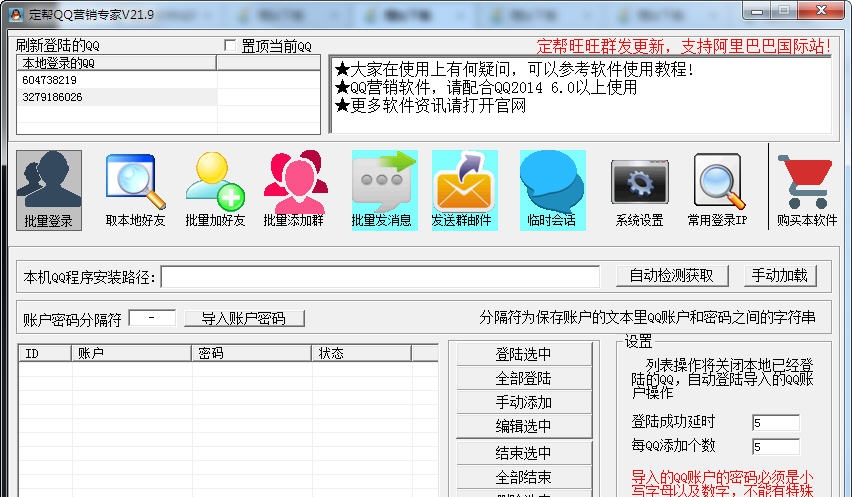
Task: Click the 密码 column header
Action: pos(252,353)
